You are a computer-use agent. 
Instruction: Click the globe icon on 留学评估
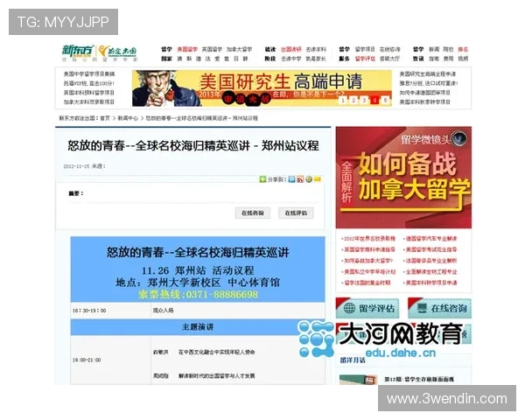349,308
